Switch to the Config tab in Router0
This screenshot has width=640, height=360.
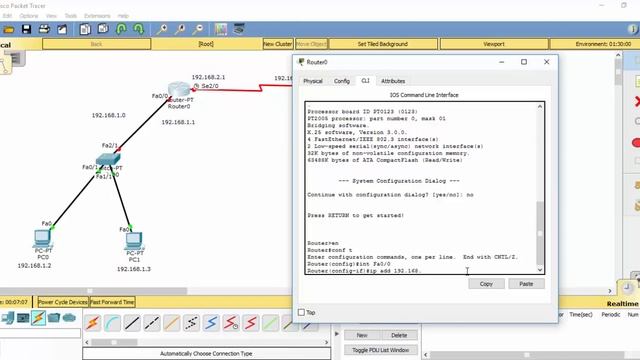coord(342,81)
